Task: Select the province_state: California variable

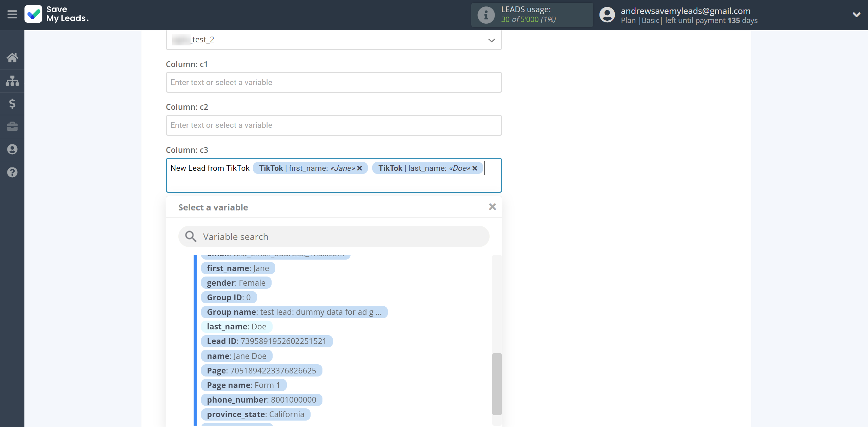Action: tap(256, 414)
